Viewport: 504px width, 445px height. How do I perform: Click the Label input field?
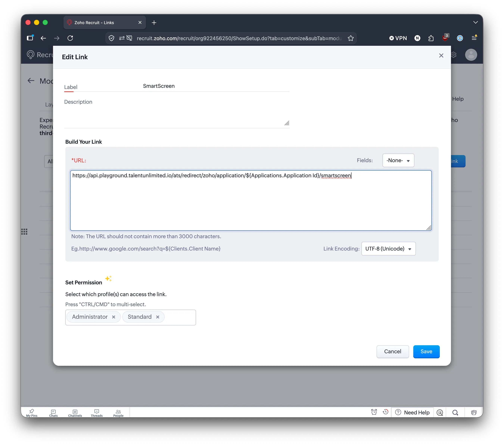216,86
